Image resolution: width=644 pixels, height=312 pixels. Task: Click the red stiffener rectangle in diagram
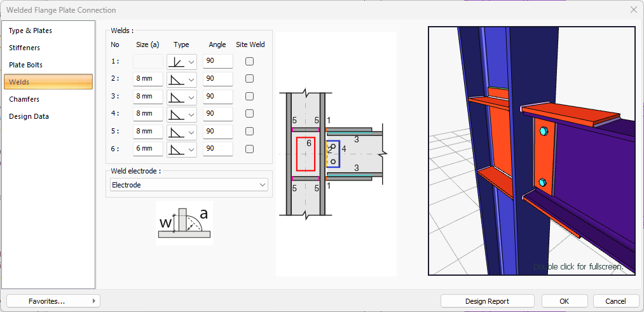click(306, 154)
